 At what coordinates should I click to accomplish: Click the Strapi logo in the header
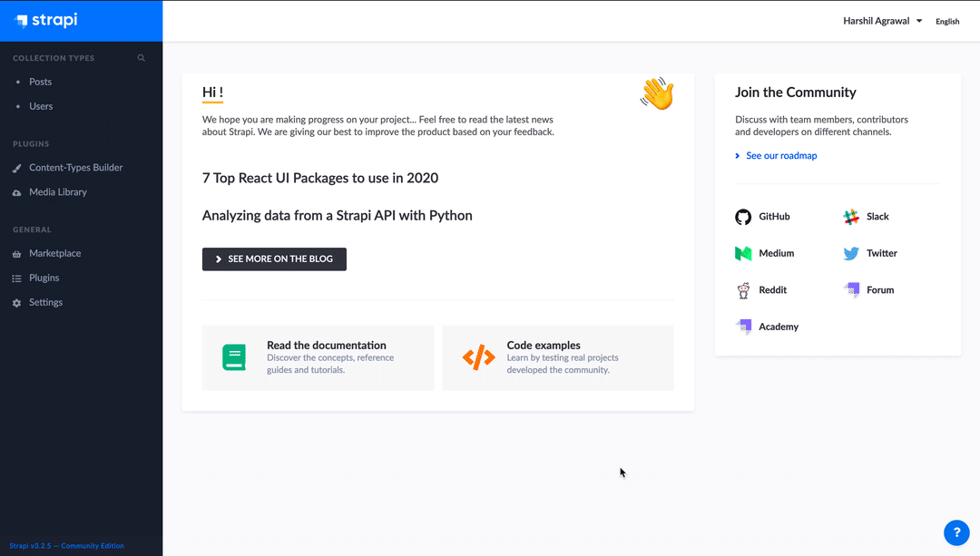(x=47, y=21)
